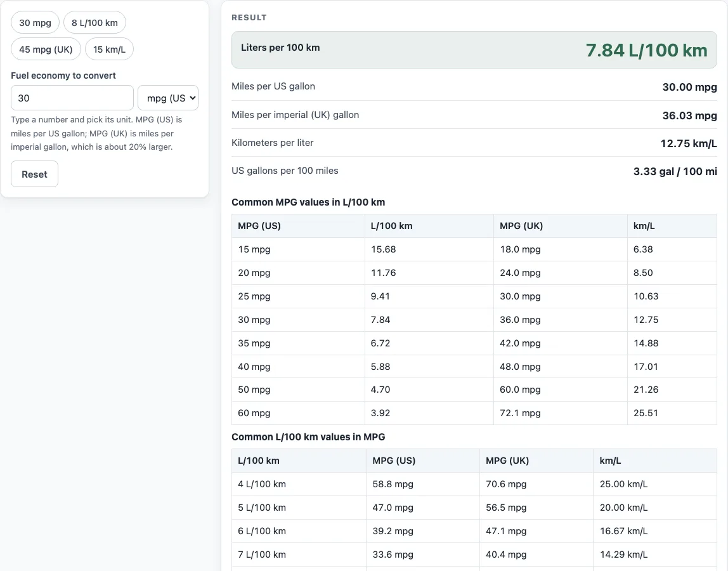Viewport: 728px width, 571px height.
Task: Select the 36.03 mpg imperial result
Action: [689, 115]
